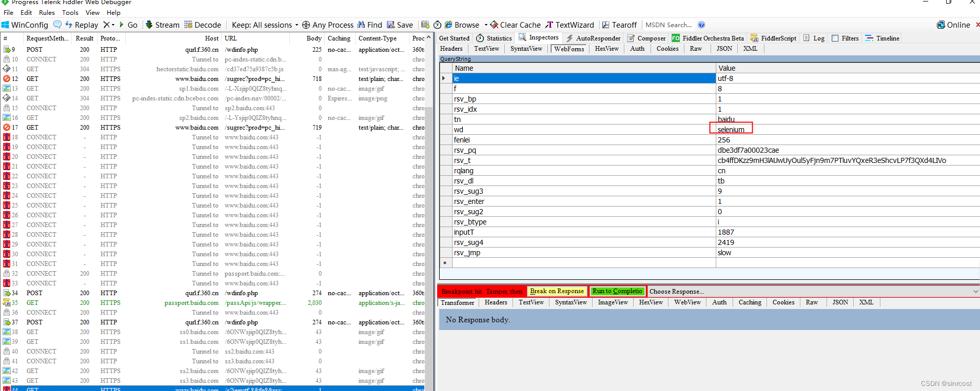
Task: Click the Clear Cache icon
Action: click(494, 25)
